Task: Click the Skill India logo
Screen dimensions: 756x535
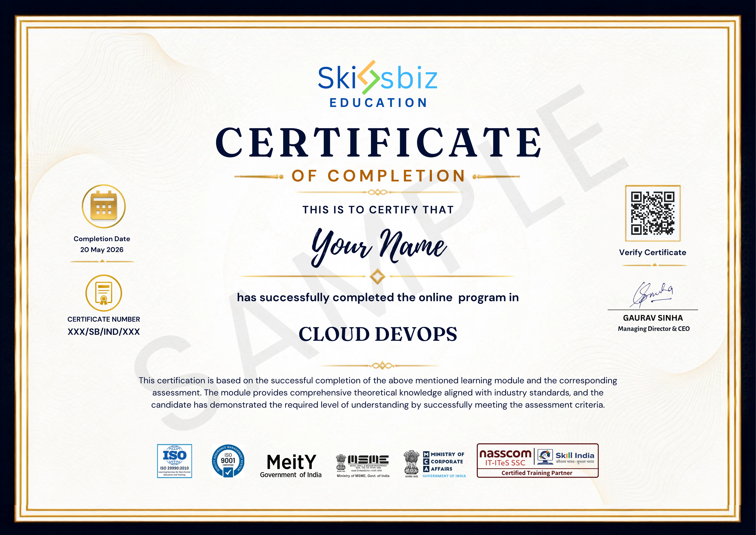Action: pyautogui.click(x=566, y=457)
